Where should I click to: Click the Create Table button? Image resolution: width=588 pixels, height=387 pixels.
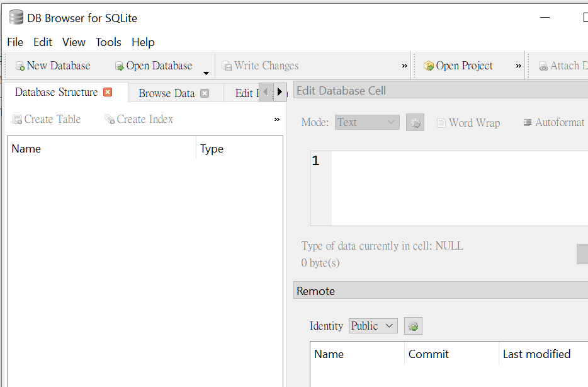coord(47,119)
